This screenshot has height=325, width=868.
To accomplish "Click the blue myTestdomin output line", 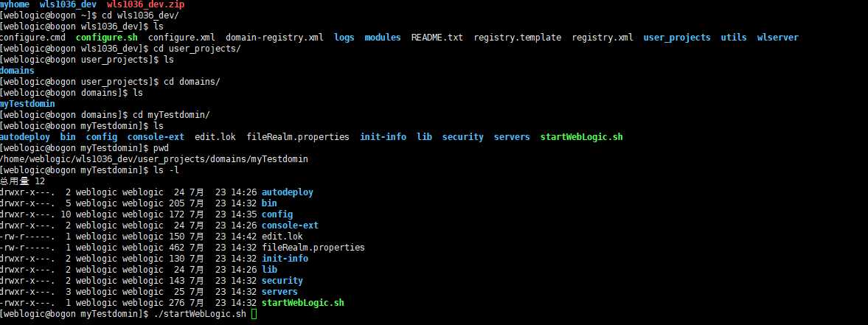I will pos(28,104).
